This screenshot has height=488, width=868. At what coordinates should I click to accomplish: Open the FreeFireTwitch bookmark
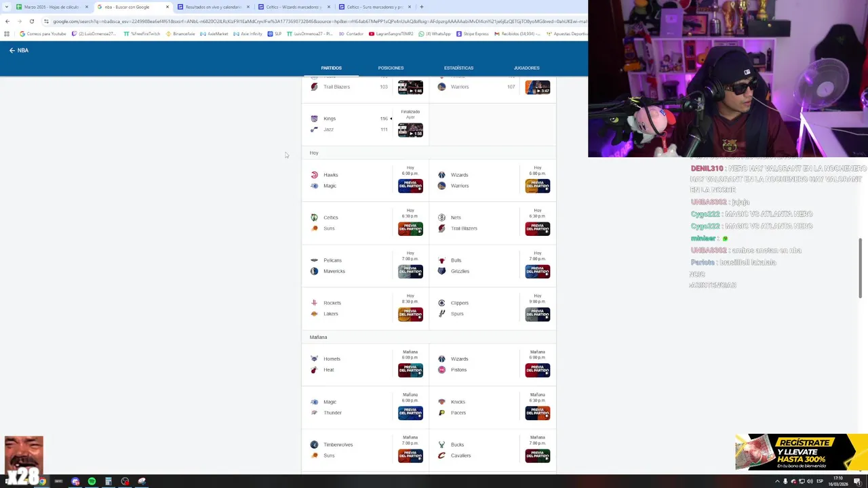coord(142,33)
